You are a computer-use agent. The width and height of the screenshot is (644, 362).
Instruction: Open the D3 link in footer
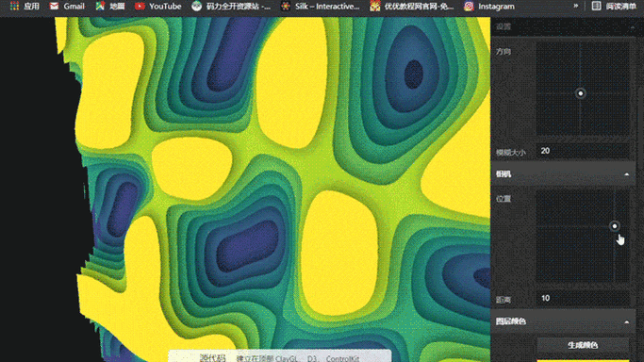point(312,359)
